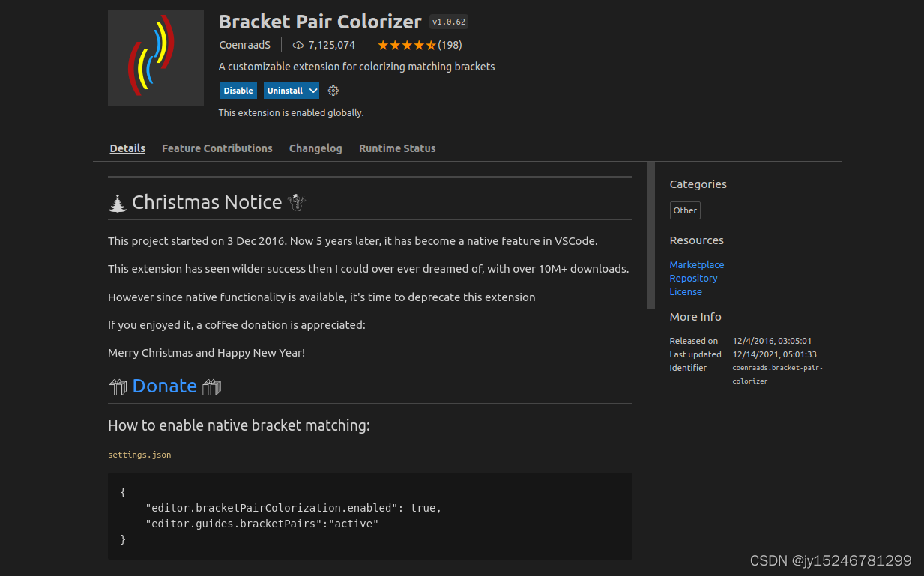Click the gift icon right of Donate

pos(212,386)
